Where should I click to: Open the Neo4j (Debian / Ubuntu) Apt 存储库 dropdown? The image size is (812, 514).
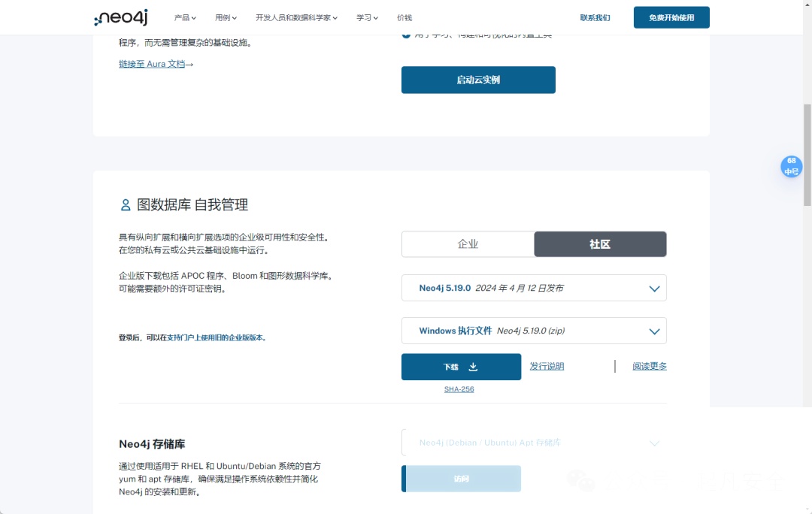534,443
